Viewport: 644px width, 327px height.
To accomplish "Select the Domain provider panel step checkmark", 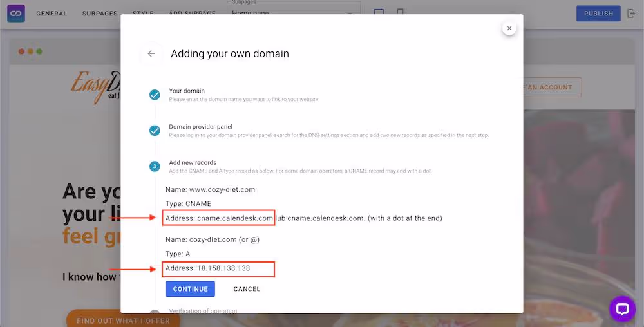I will [x=155, y=131].
